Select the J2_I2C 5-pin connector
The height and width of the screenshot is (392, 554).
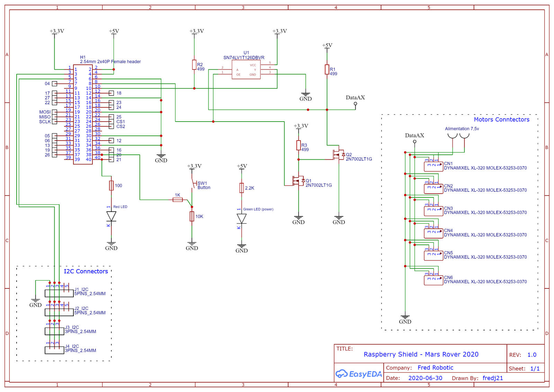coord(59,312)
